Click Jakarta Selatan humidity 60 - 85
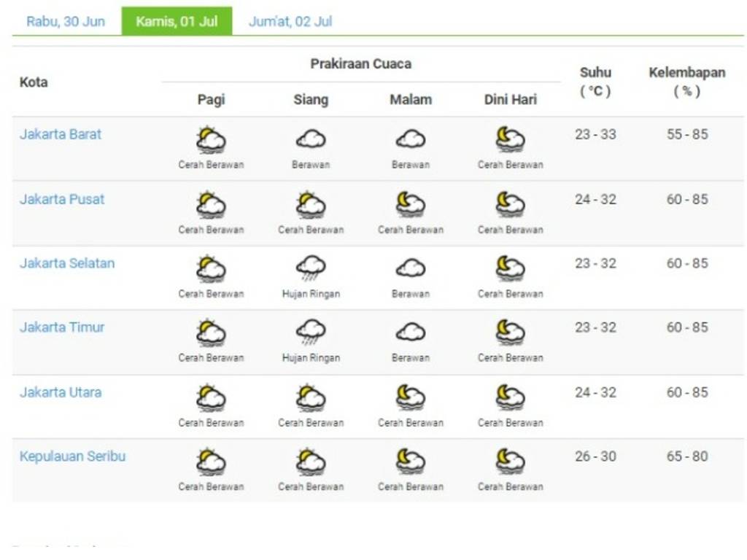Viewport: 747px width, 560px height. click(687, 263)
